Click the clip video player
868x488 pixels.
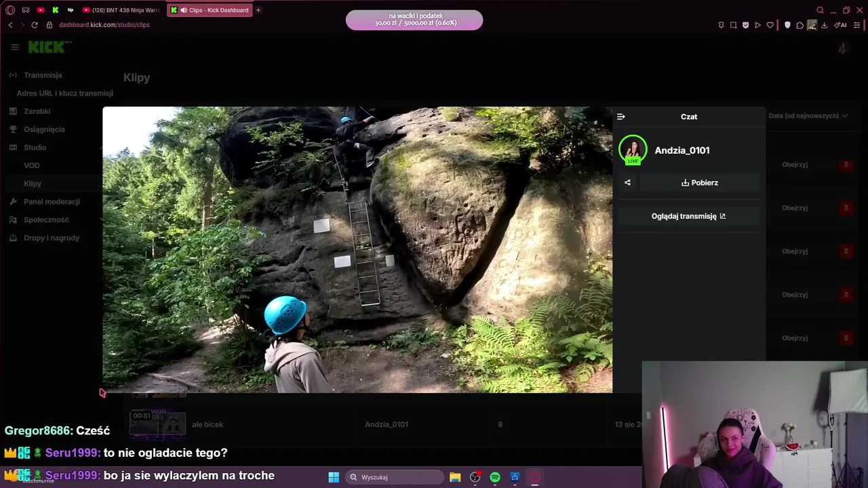pyautogui.click(x=357, y=249)
